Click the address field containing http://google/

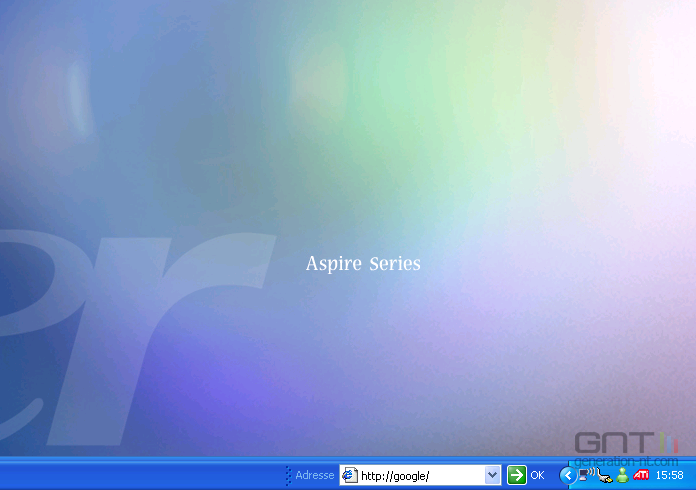[420, 475]
